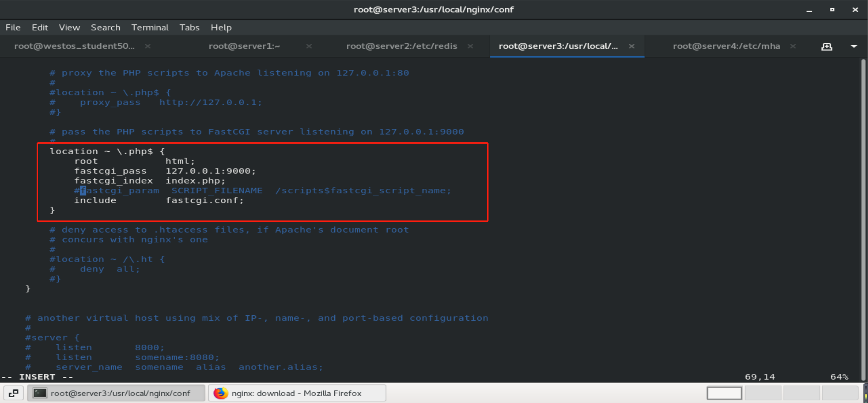
Task: Select the first workspace switcher box
Action: coord(725,393)
